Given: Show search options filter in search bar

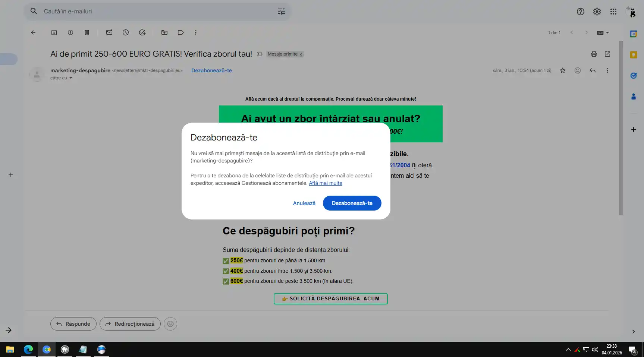Looking at the screenshot, I should [x=282, y=11].
